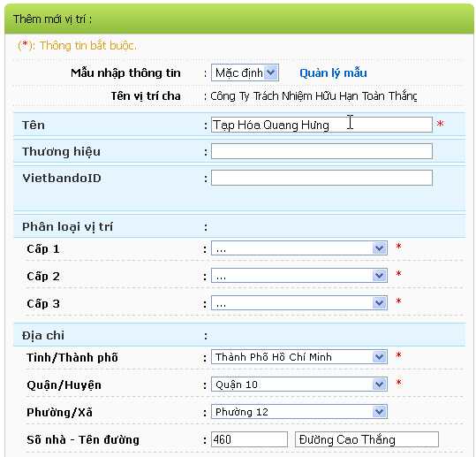This screenshot has height=457, width=476.
Task: Open the Phường/Xã dropdown showing Phường 12
Action: click(299, 412)
